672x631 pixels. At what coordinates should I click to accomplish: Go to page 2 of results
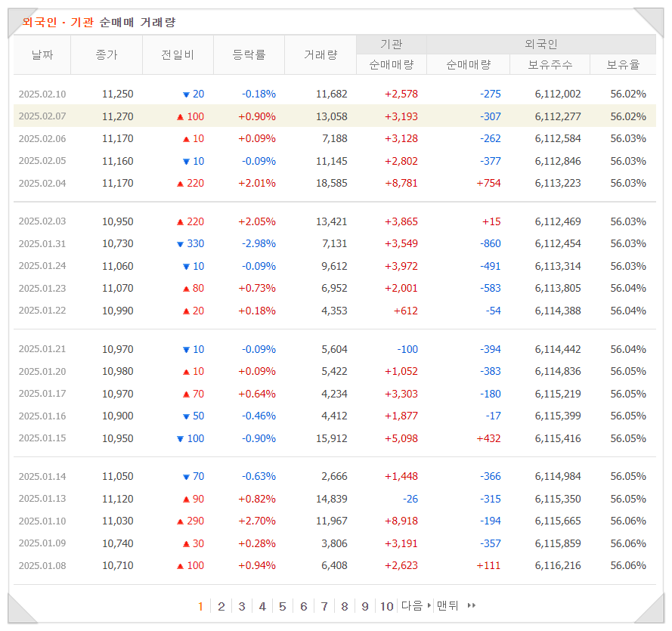coord(221,606)
